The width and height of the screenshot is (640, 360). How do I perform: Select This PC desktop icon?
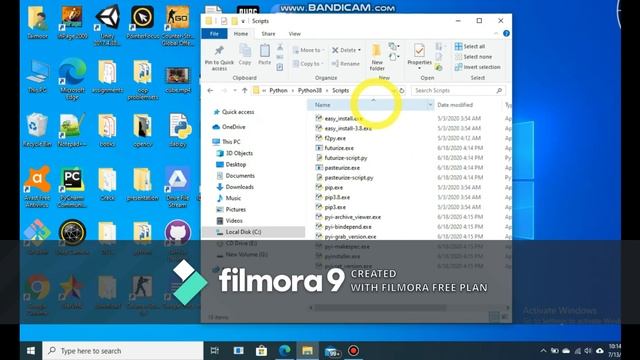(37, 76)
